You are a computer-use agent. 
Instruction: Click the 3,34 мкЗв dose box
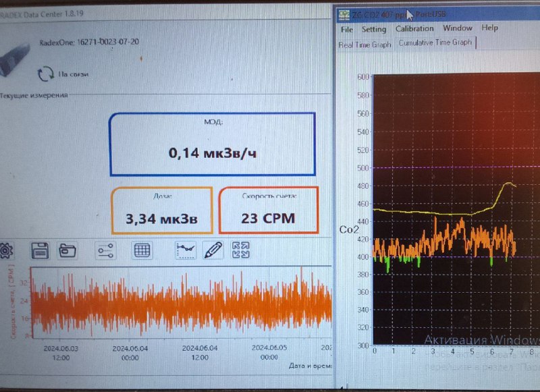point(162,211)
